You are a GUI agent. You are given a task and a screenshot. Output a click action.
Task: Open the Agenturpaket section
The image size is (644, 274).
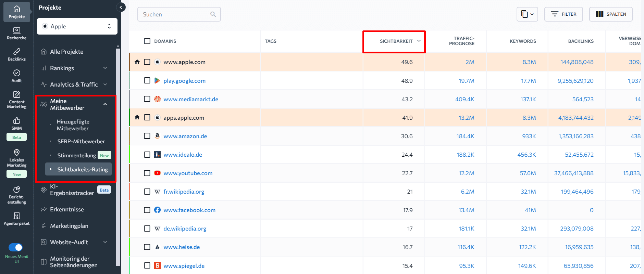point(16,219)
